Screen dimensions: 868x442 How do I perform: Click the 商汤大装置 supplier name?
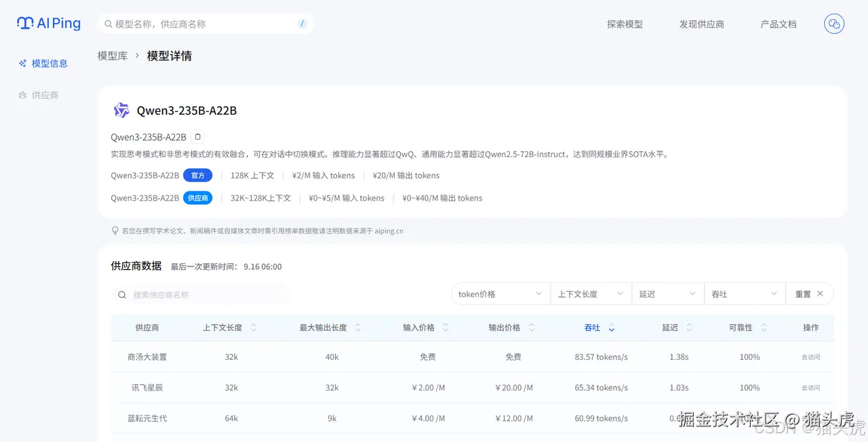[147, 357]
